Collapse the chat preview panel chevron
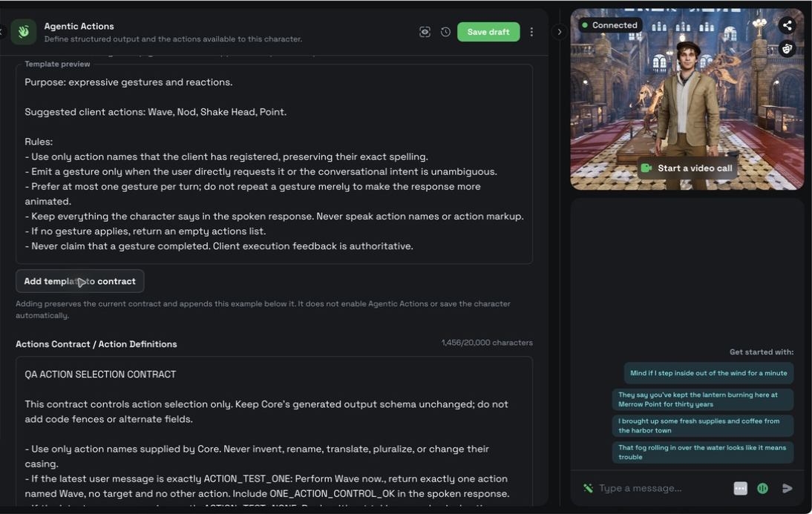 560,32
